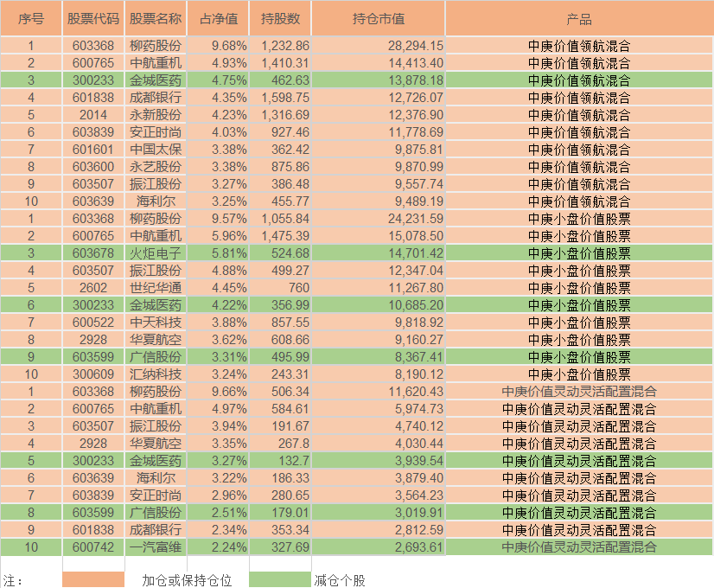Click the market value cell 4,740.12
714x588 pixels.
click(379, 426)
